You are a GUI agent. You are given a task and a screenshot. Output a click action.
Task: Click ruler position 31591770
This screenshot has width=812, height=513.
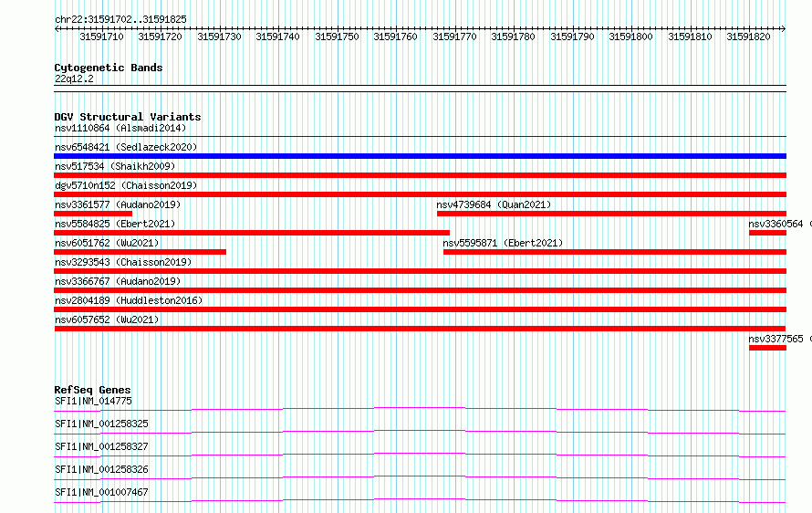pos(454,37)
